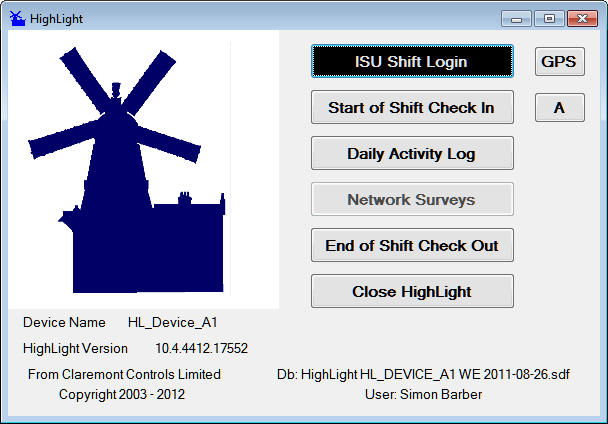The width and height of the screenshot is (608, 424).
Task: Click the Copyright 2003 - 2012 notice
Action: click(122, 394)
